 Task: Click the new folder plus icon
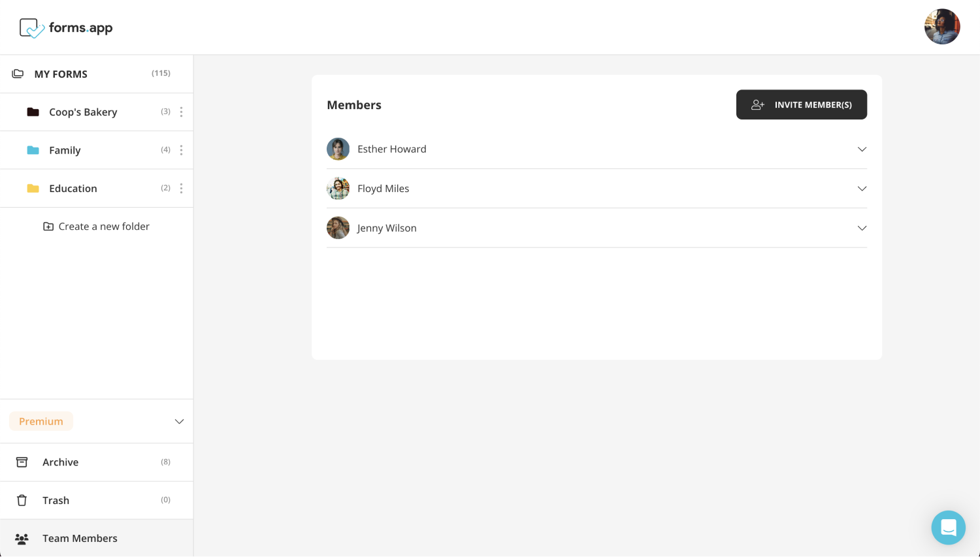click(x=48, y=227)
